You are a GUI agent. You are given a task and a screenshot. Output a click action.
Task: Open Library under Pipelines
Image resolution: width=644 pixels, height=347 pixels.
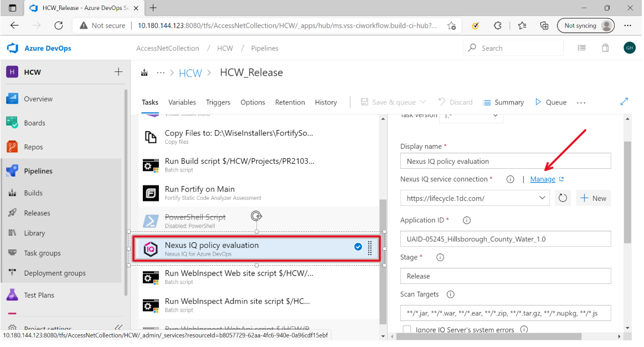pyautogui.click(x=34, y=233)
